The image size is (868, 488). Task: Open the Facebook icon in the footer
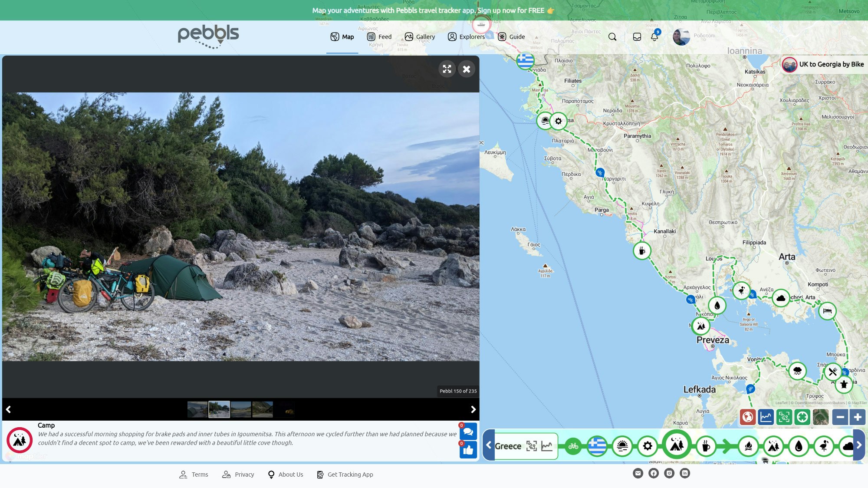pos(654,473)
